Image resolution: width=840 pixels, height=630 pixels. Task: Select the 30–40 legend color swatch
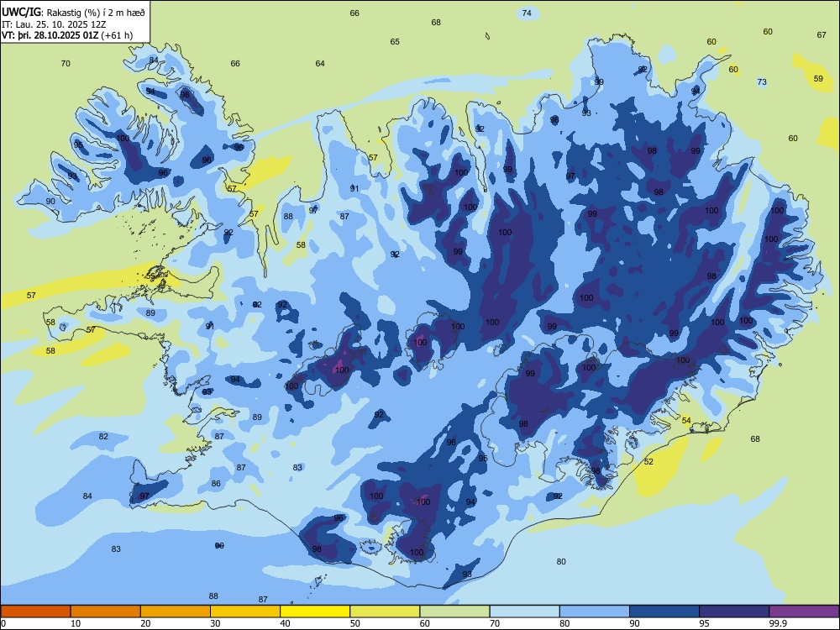coord(245,612)
